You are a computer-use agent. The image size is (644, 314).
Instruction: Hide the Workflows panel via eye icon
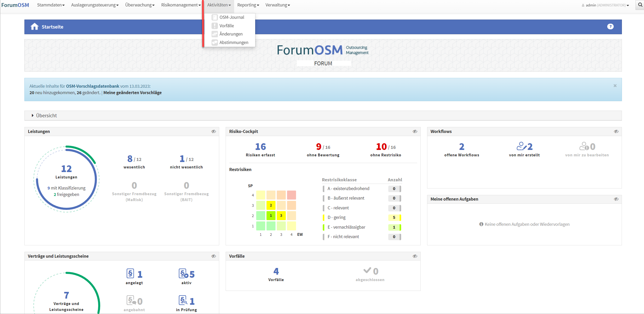click(616, 131)
